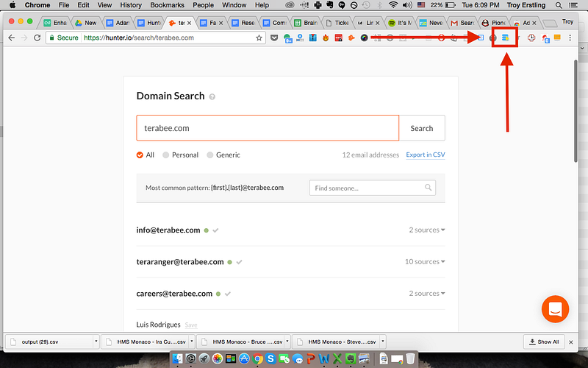Open the red clock-cross extension icon
The height and width of the screenshot is (368, 588).
531,38
